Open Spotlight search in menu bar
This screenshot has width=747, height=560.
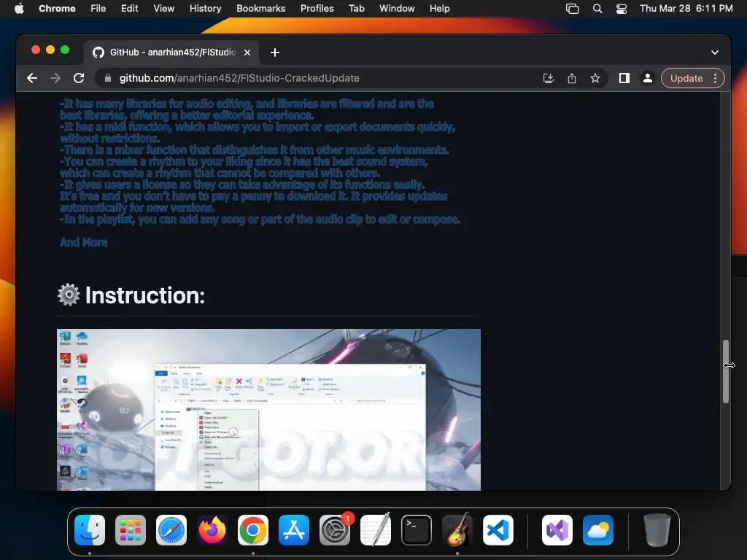597,9
